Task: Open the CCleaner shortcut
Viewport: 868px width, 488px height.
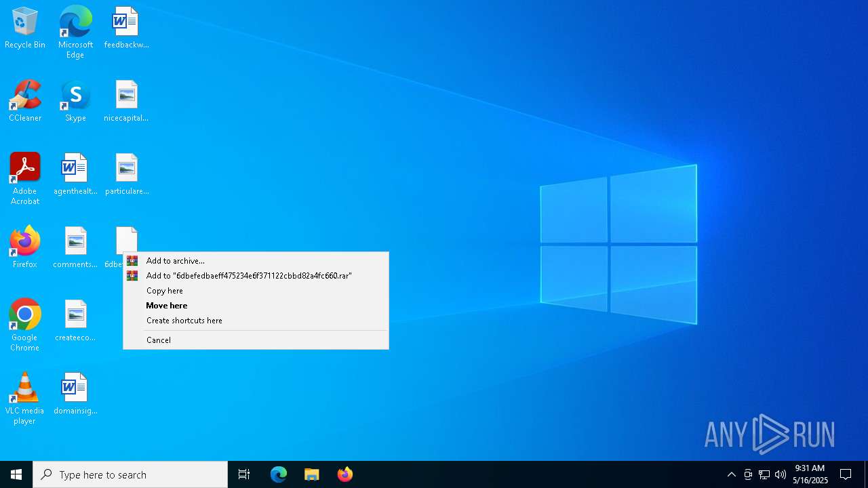Action: point(25,102)
